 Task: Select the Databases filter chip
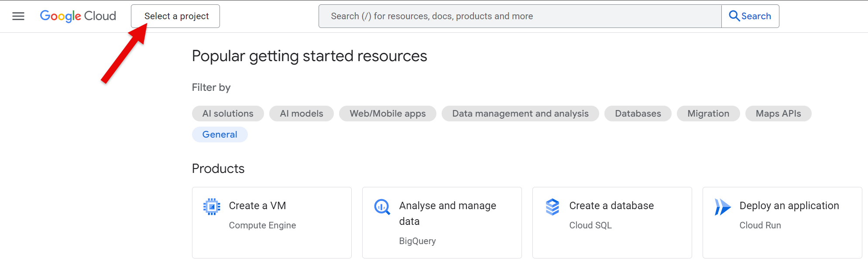coord(638,114)
